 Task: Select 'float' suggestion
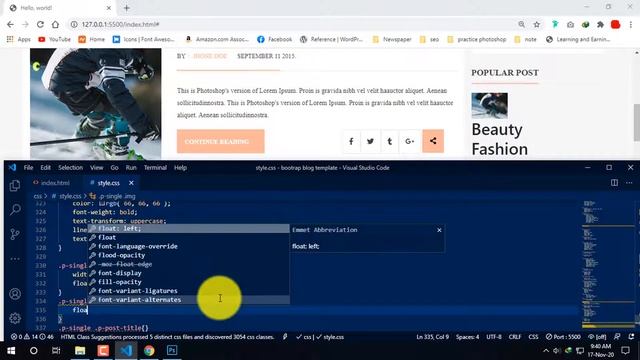point(189,238)
